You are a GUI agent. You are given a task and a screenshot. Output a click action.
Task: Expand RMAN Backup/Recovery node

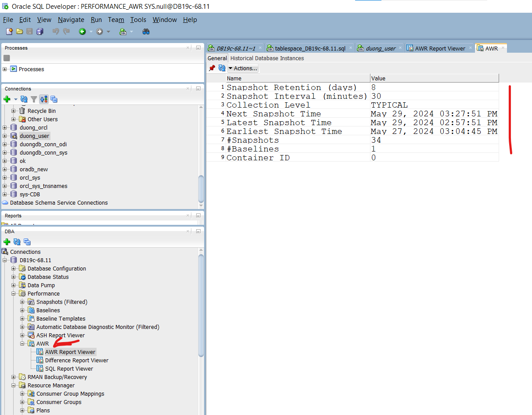pos(14,377)
